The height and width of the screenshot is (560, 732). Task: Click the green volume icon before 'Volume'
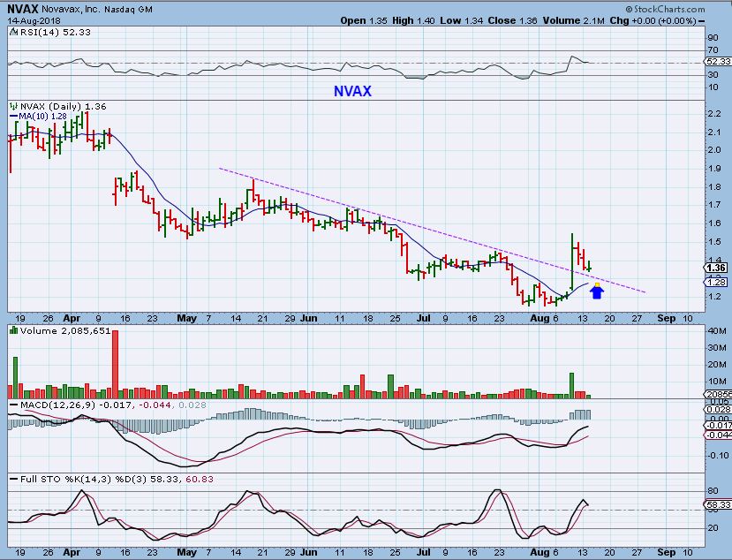(x=13, y=330)
